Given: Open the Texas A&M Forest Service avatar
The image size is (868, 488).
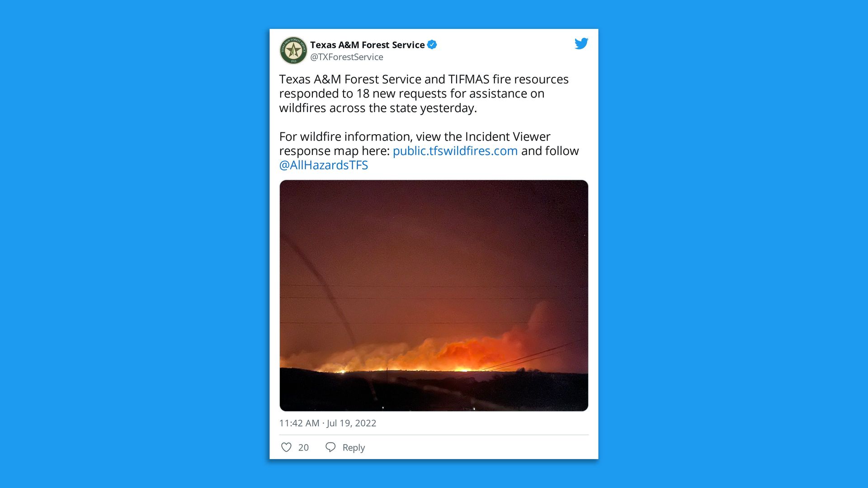Looking at the screenshot, I should click(x=293, y=50).
